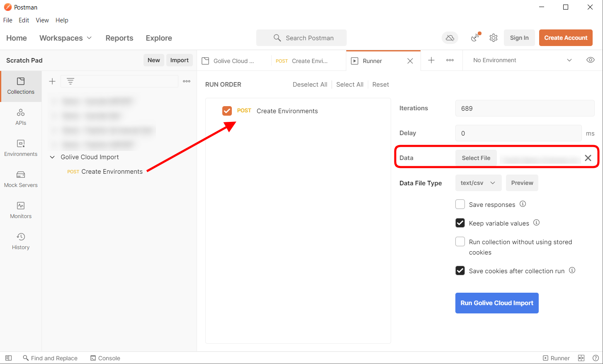This screenshot has width=603, height=364.
Task: Collapse the Golive Cloud Import collection
Action: [x=52, y=157]
